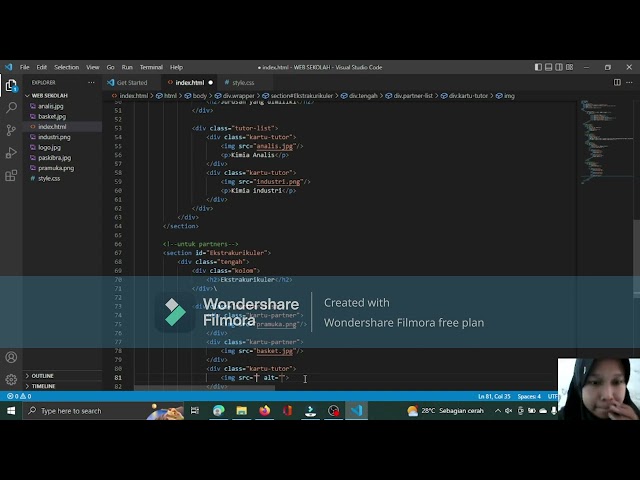Viewport: 640px width, 480px height.
Task: Toggle primary side bar layout icon
Action: (538, 67)
